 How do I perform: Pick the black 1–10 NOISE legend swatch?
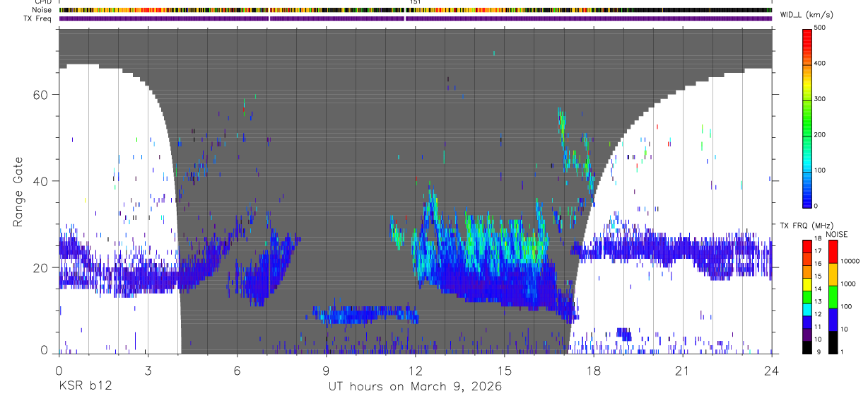[832, 342]
